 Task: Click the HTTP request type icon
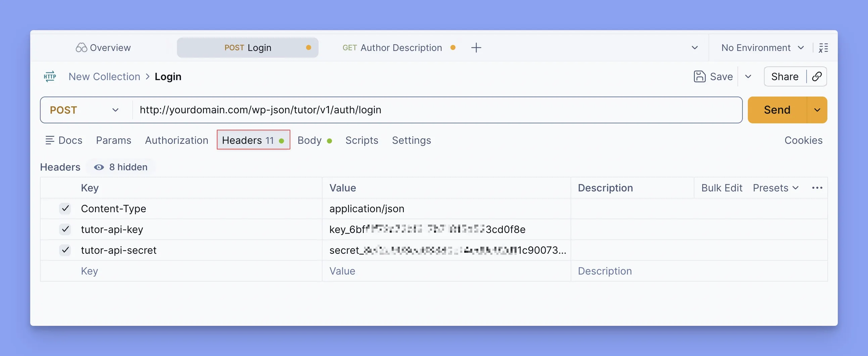click(50, 77)
